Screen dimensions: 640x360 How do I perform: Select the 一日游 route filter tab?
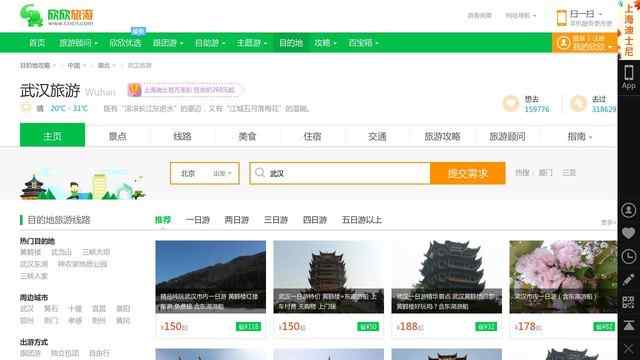point(198,220)
